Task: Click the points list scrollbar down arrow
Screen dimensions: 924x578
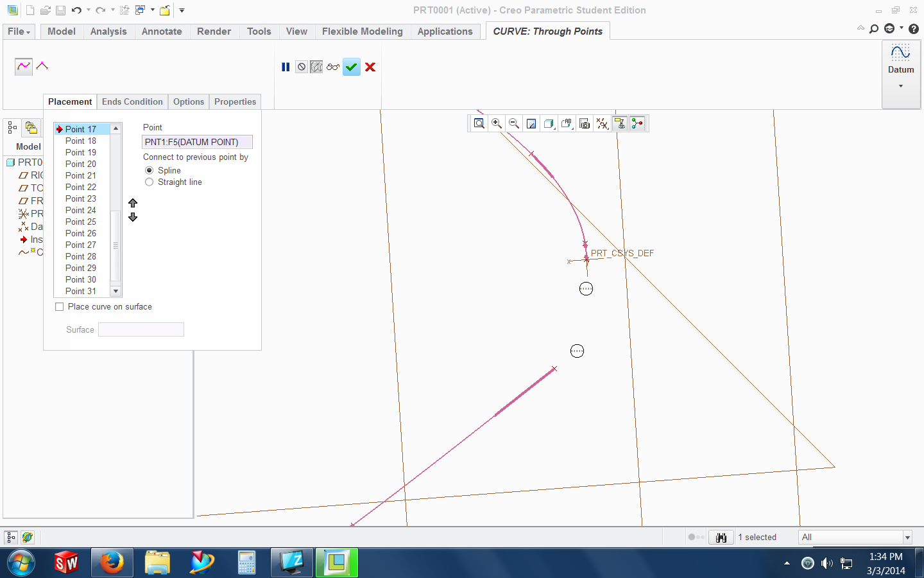Action: pos(116,291)
